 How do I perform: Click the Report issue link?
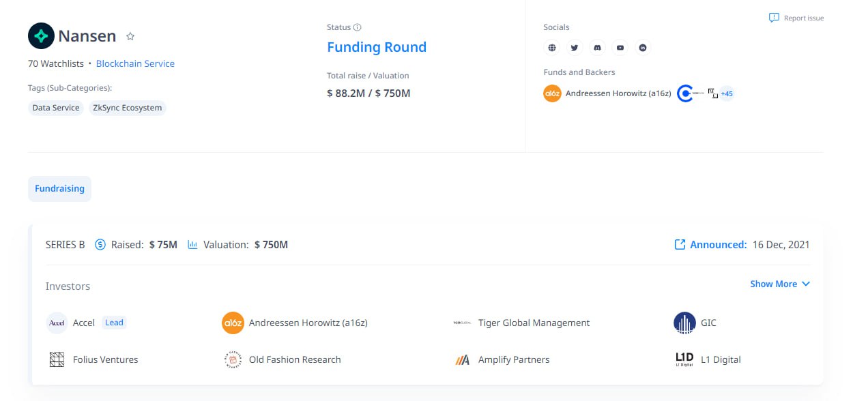point(796,18)
